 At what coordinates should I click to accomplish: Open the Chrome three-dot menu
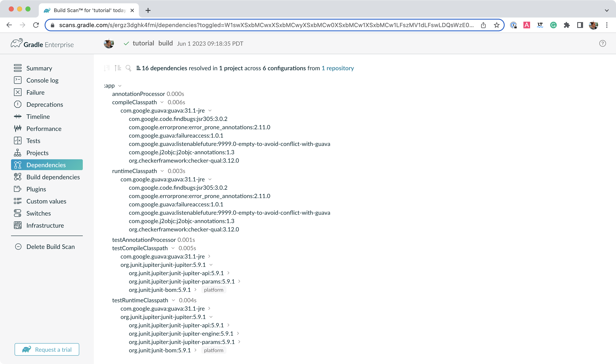point(607,25)
